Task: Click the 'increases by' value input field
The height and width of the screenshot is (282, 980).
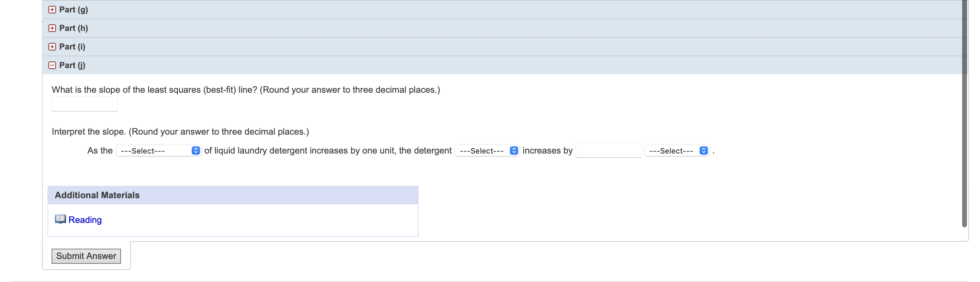Action: (x=608, y=150)
